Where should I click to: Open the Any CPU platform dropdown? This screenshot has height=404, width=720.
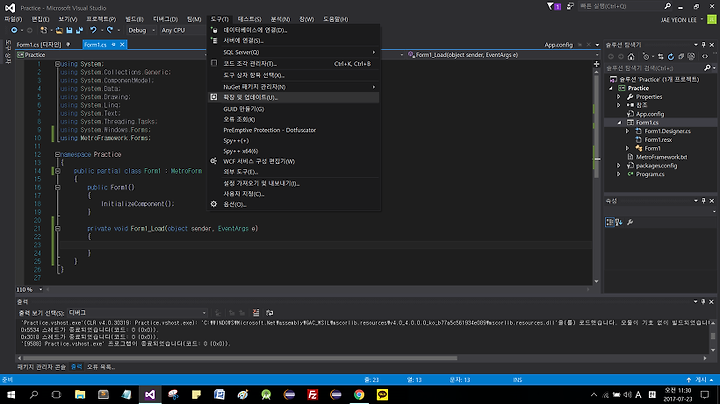(183, 30)
